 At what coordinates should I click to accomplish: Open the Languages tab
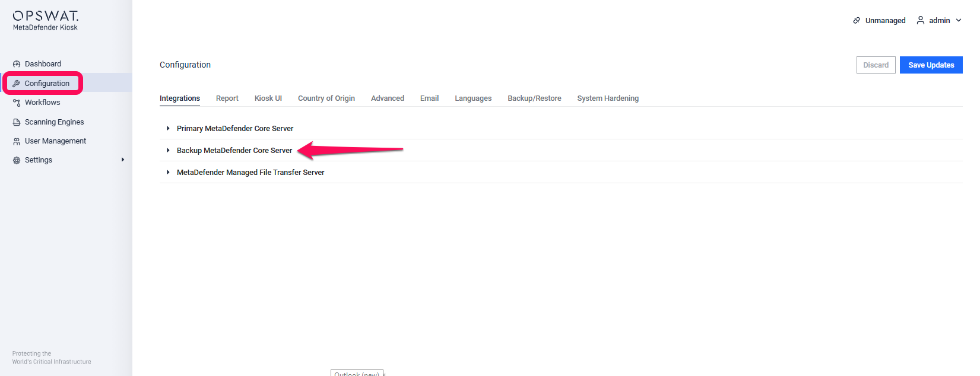click(x=473, y=98)
